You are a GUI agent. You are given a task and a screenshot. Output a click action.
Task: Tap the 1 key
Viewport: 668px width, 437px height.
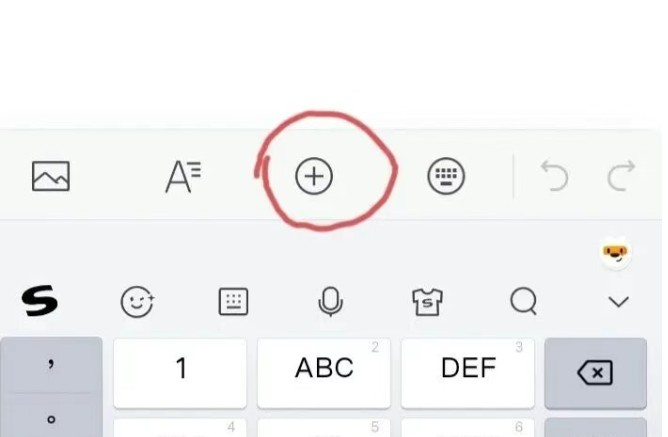tap(180, 373)
